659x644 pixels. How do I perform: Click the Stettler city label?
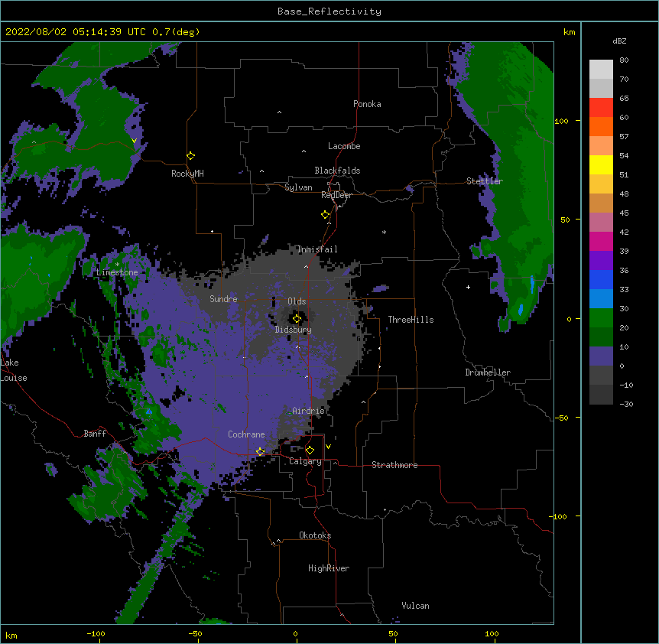click(x=484, y=181)
